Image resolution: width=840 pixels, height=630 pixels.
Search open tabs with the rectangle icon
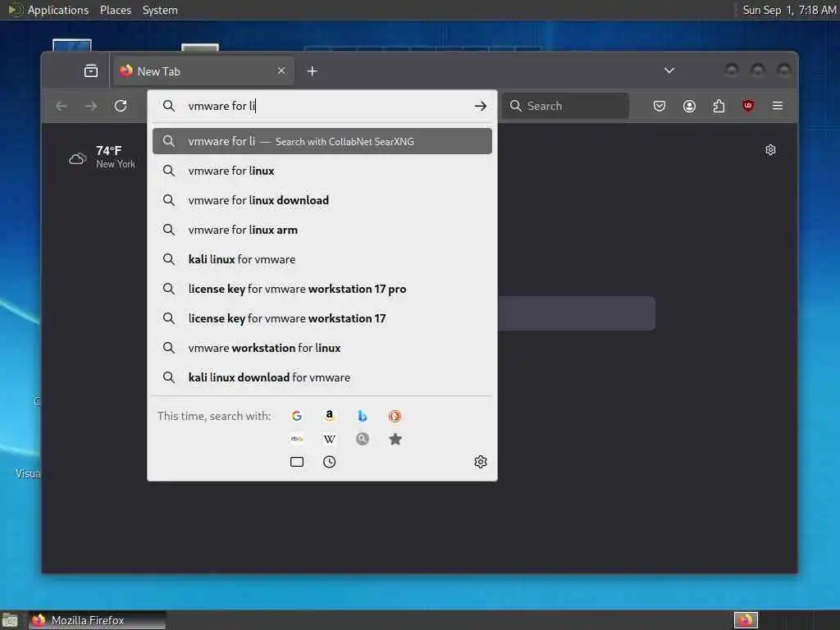297,462
